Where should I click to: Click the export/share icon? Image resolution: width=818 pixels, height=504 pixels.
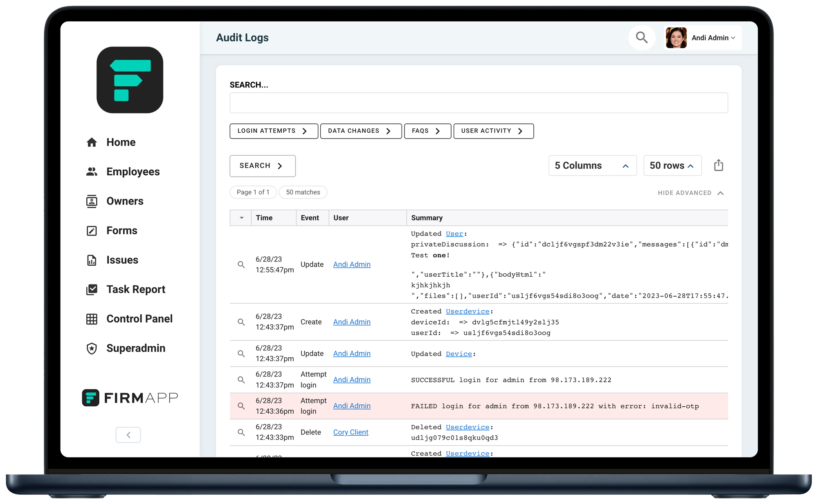click(718, 166)
